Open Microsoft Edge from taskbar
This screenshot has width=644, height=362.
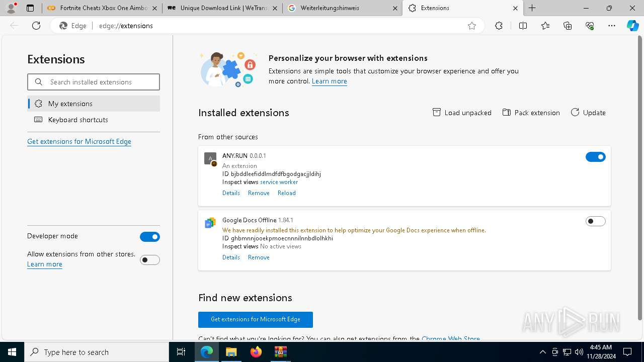[x=207, y=352]
